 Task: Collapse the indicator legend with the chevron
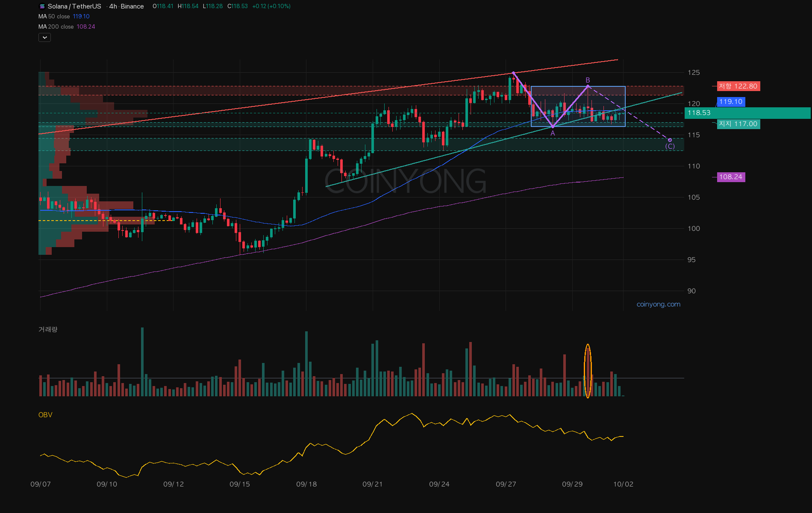[44, 38]
